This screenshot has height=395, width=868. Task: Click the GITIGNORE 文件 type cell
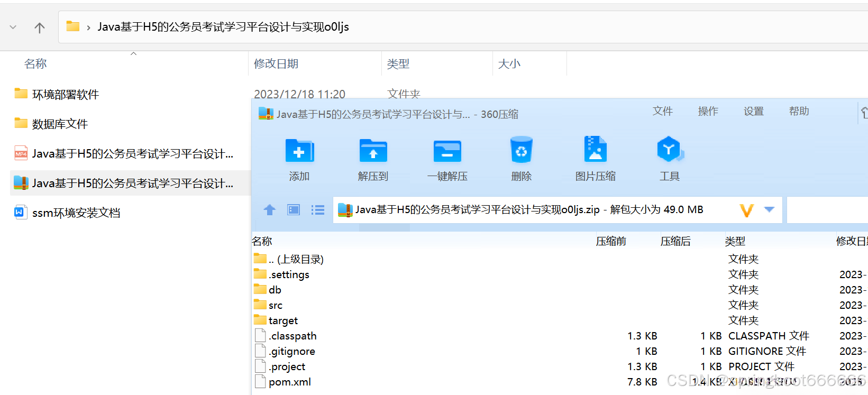point(767,351)
